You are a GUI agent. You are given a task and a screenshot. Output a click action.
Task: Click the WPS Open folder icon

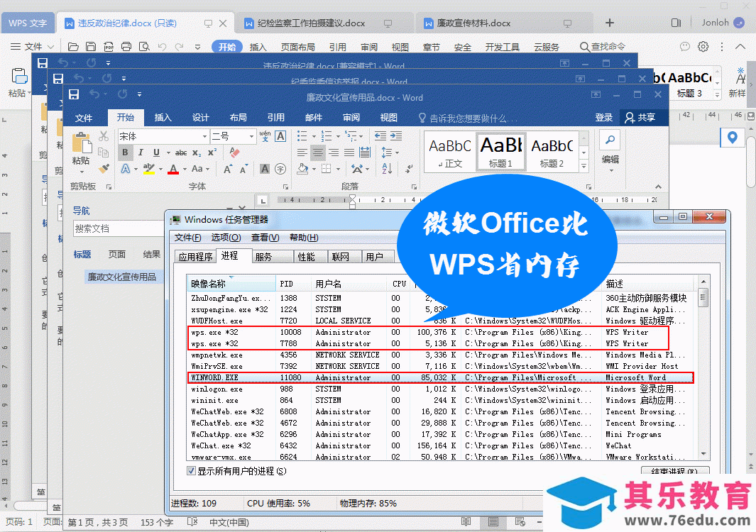click(73, 47)
